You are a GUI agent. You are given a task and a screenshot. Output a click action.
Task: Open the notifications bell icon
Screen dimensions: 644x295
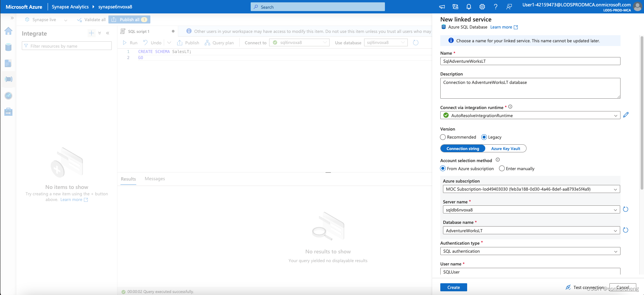[469, 7]
